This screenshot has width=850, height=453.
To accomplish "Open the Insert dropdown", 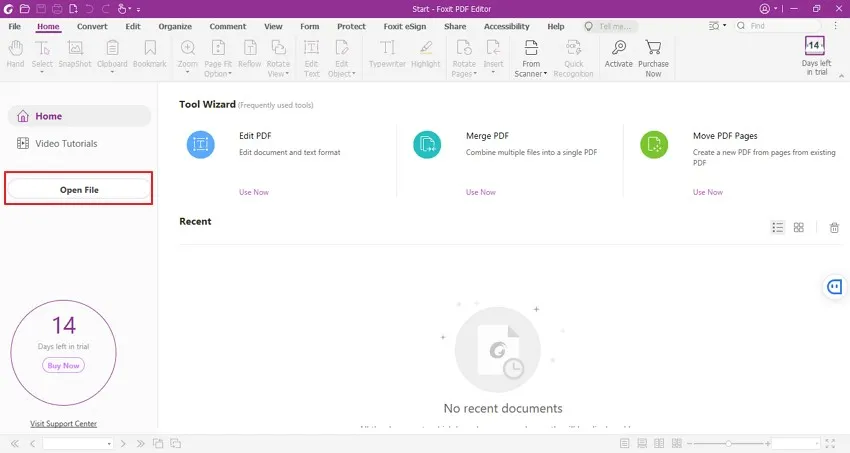I will [x=493, y=72].
